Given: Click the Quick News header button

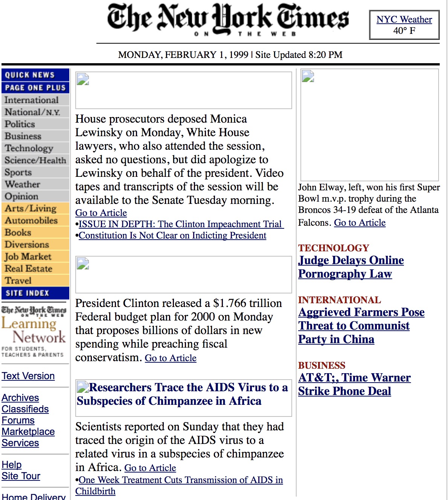Looking at the screenshot, I should pyautogui.click(x=35, y=75).
